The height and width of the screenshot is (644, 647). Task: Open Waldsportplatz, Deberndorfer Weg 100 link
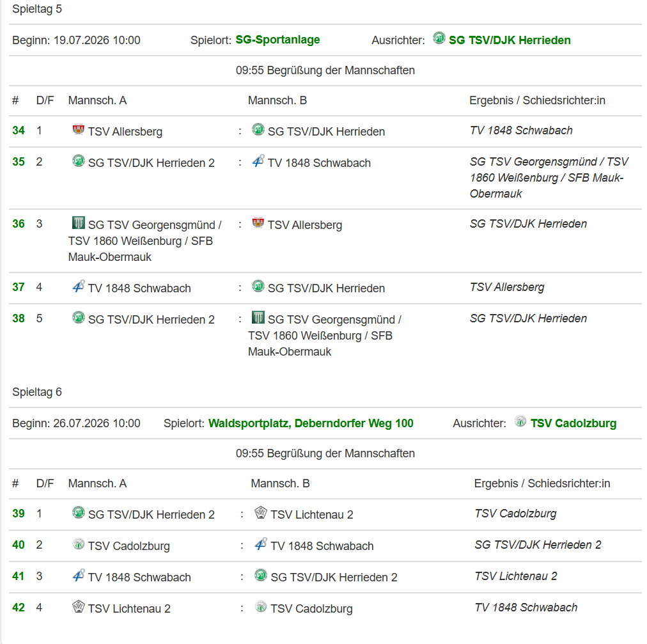coord(311,423)
